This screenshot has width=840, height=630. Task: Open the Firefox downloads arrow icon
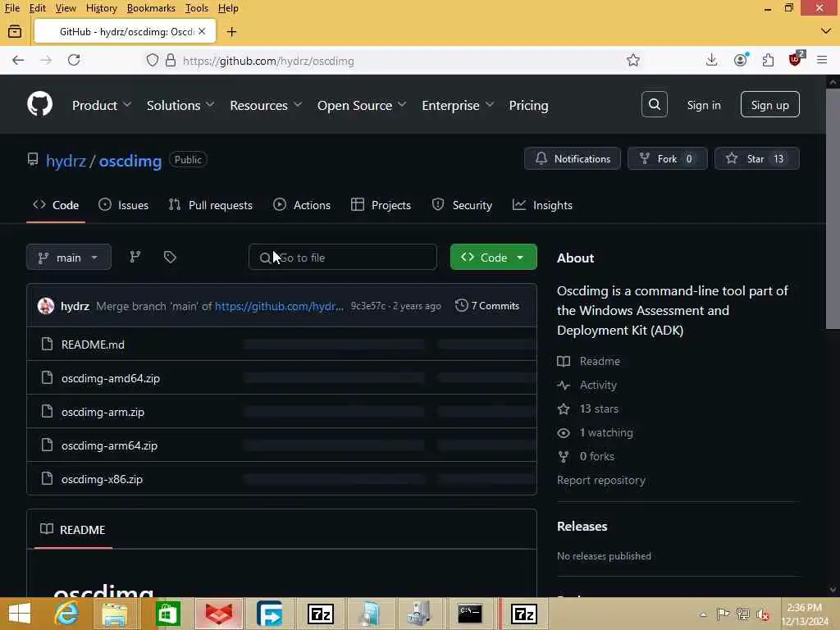[x=711, y=60]
